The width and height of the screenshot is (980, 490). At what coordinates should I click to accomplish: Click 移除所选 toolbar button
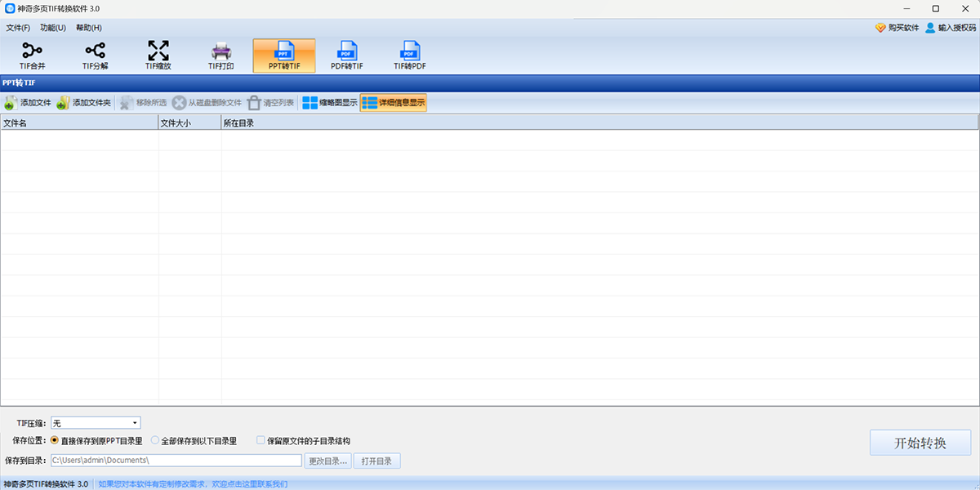point(143,103)
